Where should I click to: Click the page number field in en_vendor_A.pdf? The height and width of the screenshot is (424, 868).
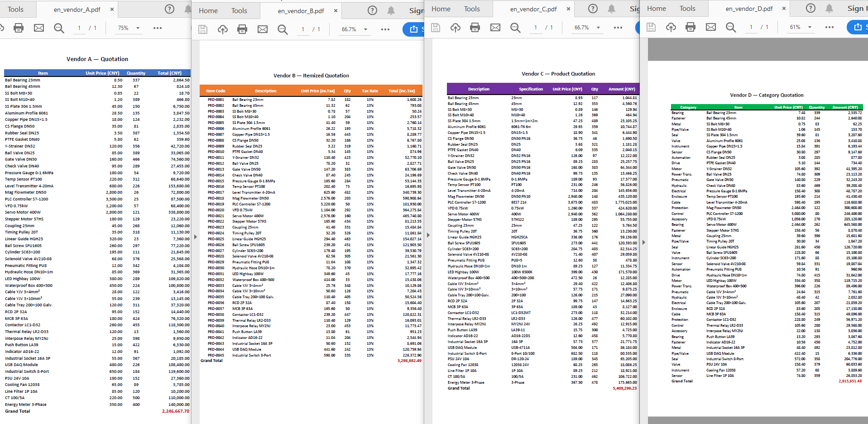(x=79, y=28)
